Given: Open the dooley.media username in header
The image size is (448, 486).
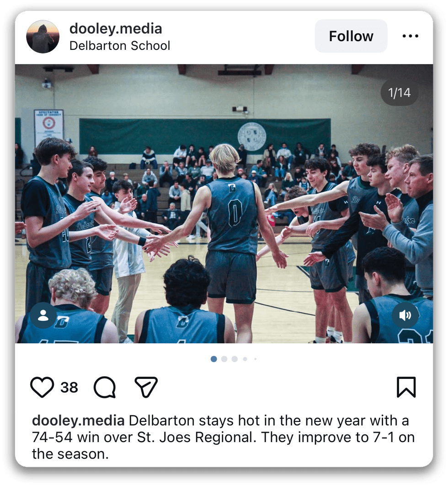Looking at the screenshot, I should pos(116,28).
